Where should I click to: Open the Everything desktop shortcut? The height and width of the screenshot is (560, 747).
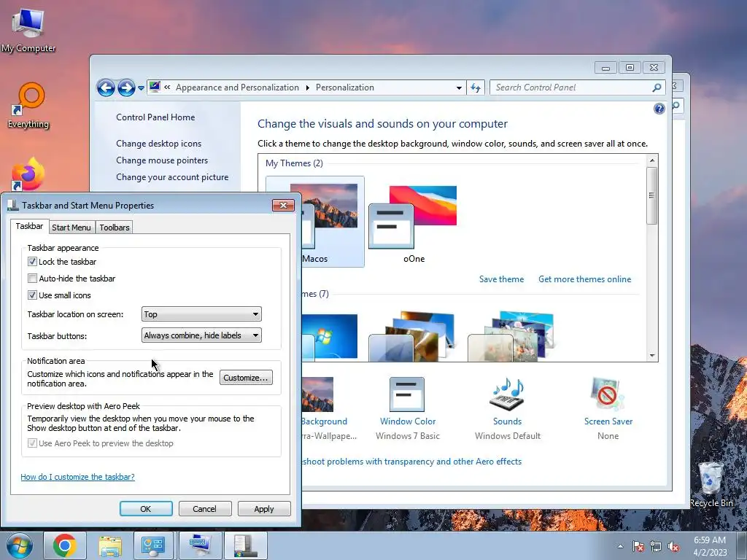(28, 106)
